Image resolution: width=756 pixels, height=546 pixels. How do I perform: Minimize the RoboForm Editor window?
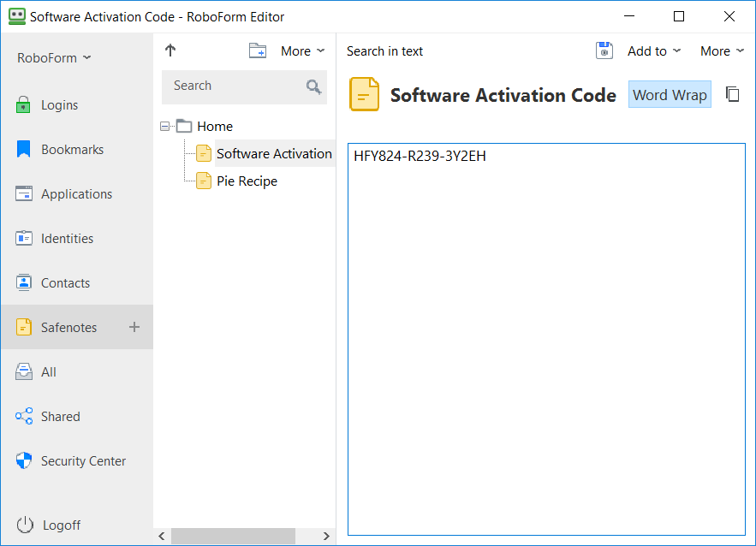click(628, 16)
